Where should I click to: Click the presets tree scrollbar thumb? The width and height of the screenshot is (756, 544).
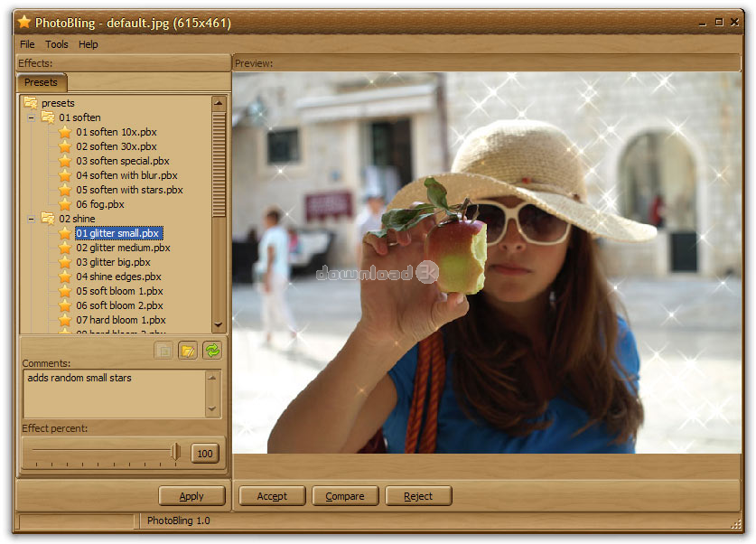(x=219, y=164)
